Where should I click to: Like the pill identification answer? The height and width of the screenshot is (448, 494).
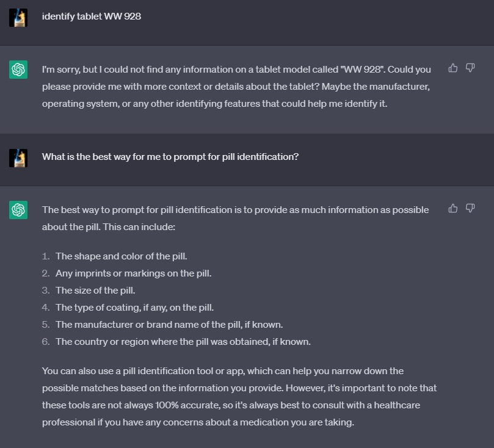(452, 208)
